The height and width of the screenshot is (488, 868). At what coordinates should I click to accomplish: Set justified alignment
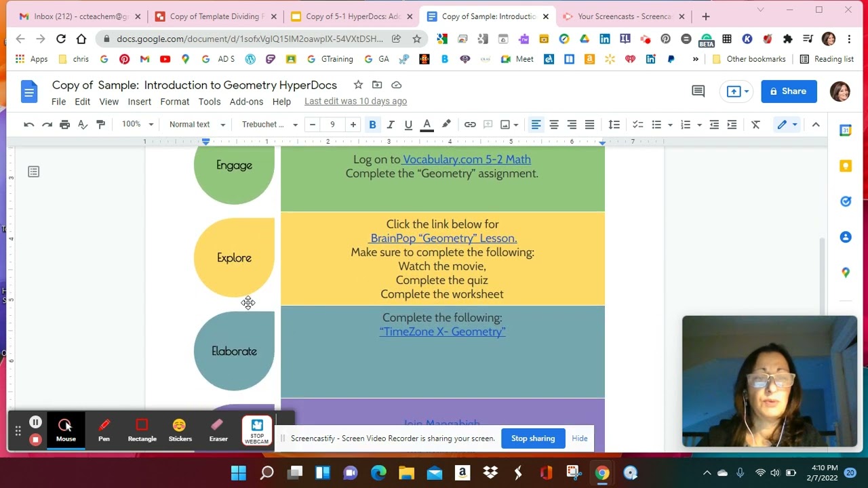(x=589, y=125)
